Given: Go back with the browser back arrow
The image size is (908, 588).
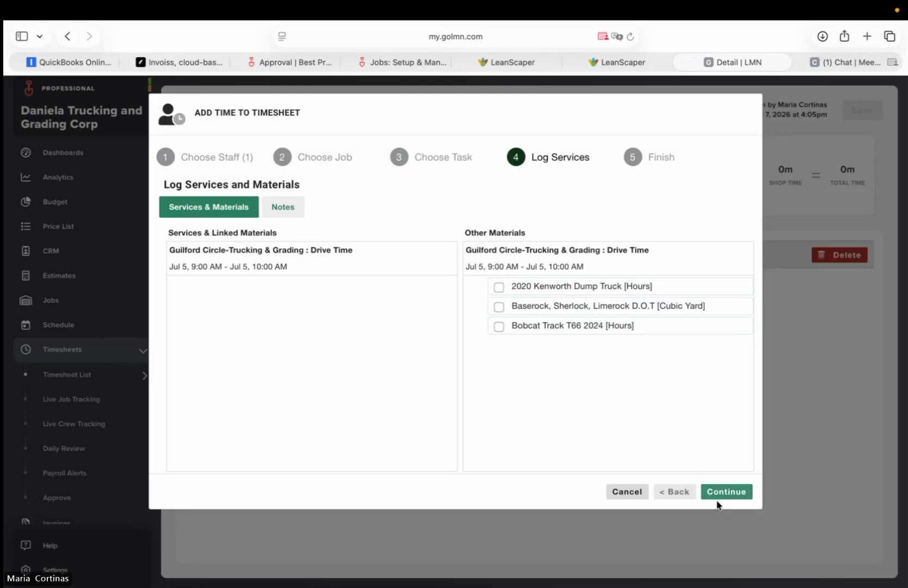Looking at the screenshot, I should (x=68, y=36).
